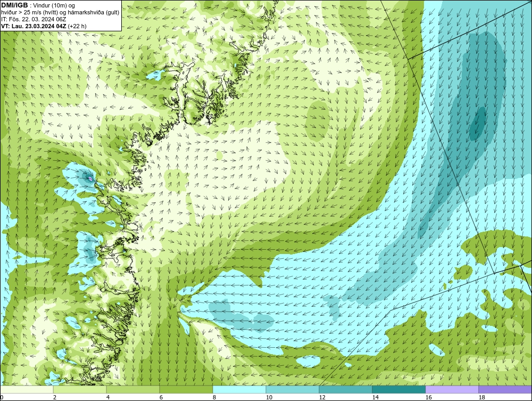The height and width of the screenshot is (401, 532).
Task: Click the DMI/IGB title text
Action: (x=14, y=5)
